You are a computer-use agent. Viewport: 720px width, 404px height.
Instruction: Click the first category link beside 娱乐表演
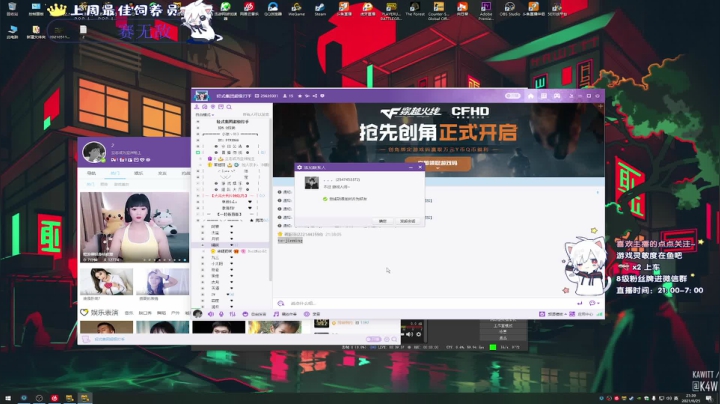click(x=129, y=313)
